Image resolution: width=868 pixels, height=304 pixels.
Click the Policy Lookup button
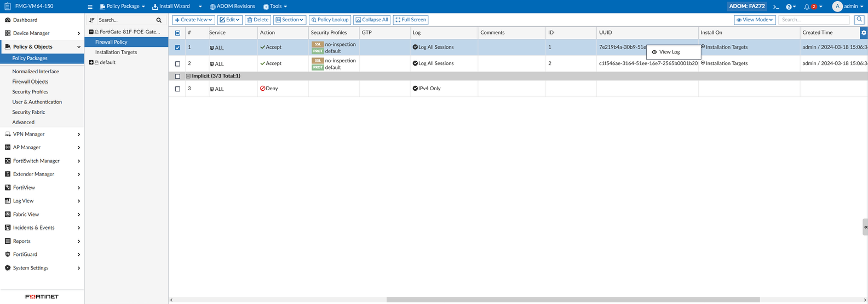pyautogui.click(x=330, y=20)
